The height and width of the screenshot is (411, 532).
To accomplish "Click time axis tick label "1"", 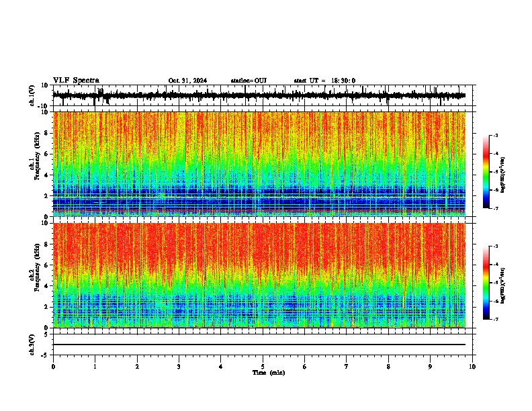I will [x=95, y=367].
